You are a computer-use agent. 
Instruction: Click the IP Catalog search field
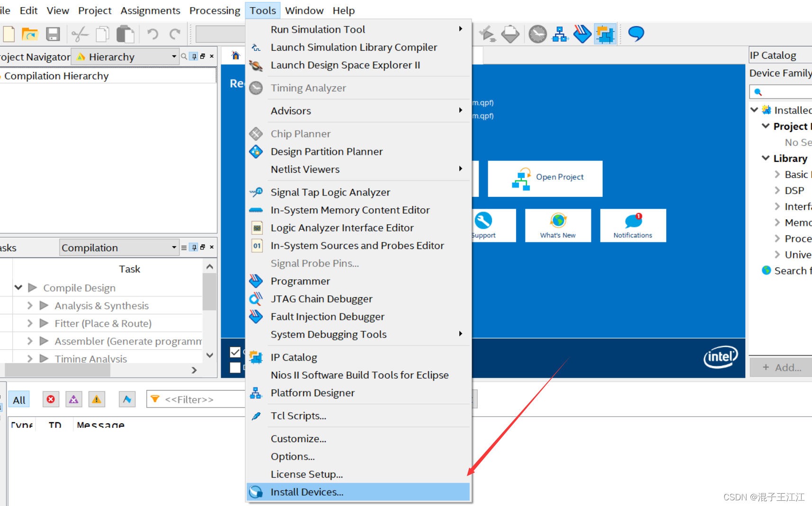[781, 92]
